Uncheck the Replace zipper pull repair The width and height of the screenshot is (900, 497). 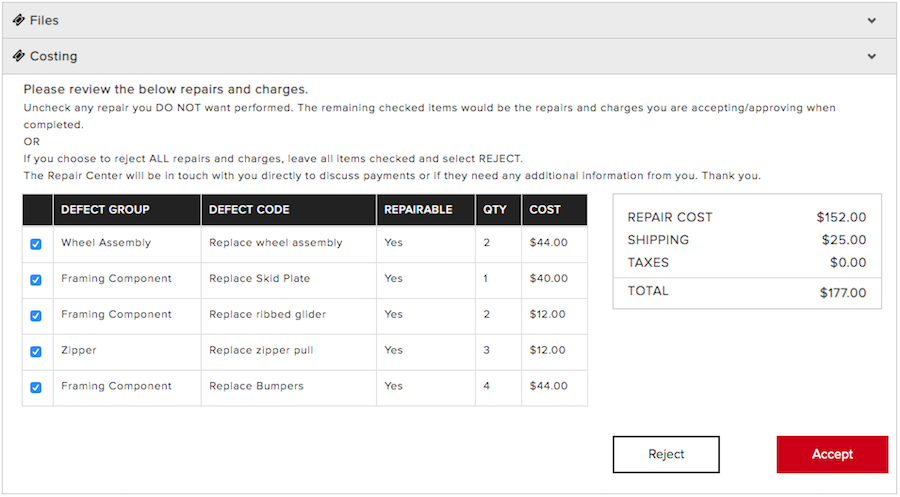coord(36,351)
